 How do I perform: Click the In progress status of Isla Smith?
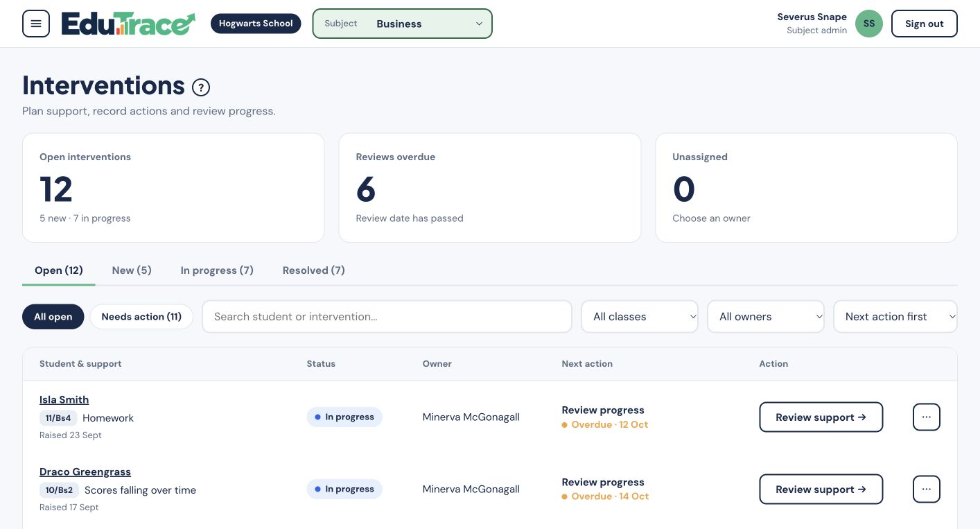(344, 417)
